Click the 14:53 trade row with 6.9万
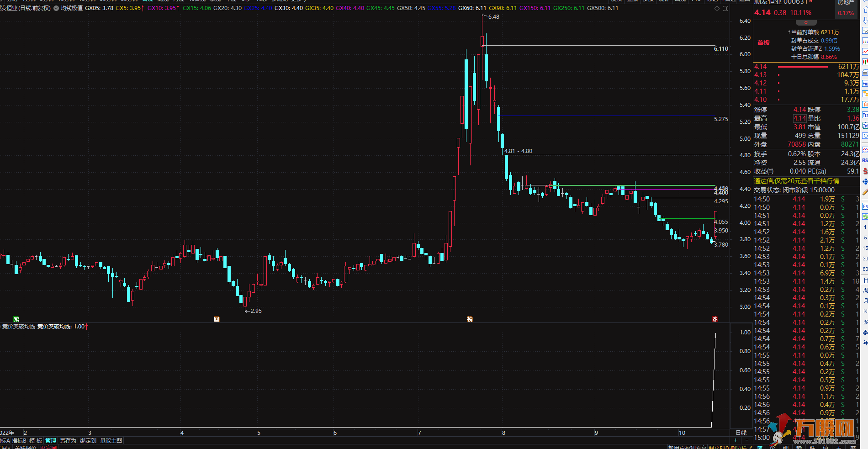 click(806, 273)
